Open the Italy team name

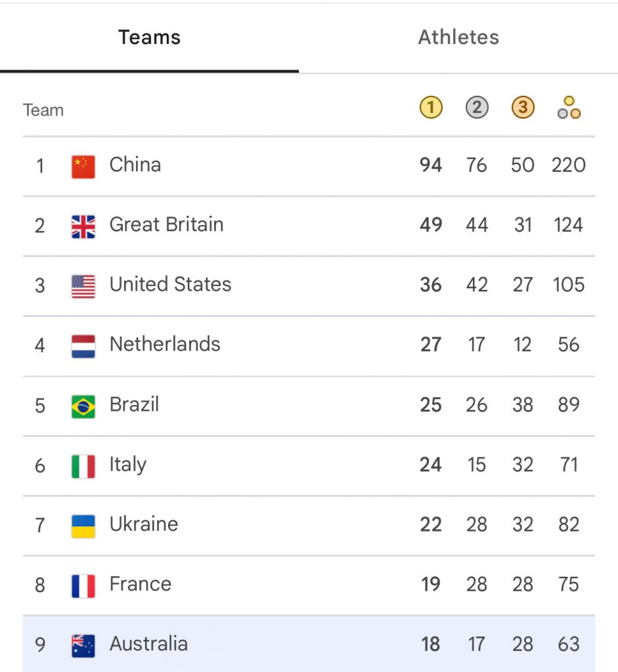click(x=128, y=465)
